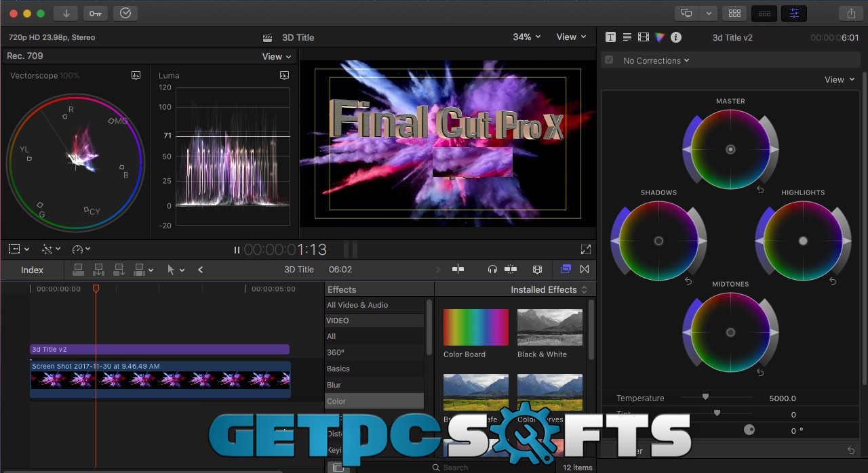Open the 34% zoom level dropdown
Image resolution: width=868 pixels, height=473 pixels.
(x=527, y=37)
